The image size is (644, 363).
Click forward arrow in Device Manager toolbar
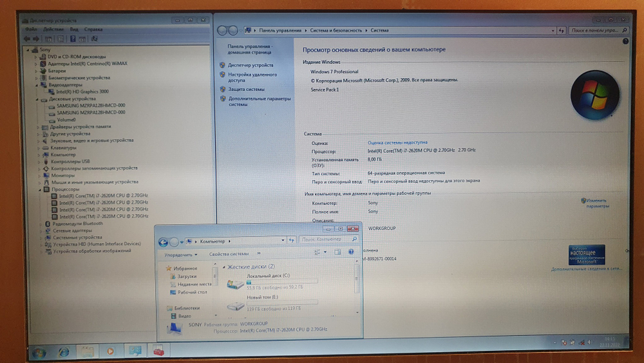point(36,39)
